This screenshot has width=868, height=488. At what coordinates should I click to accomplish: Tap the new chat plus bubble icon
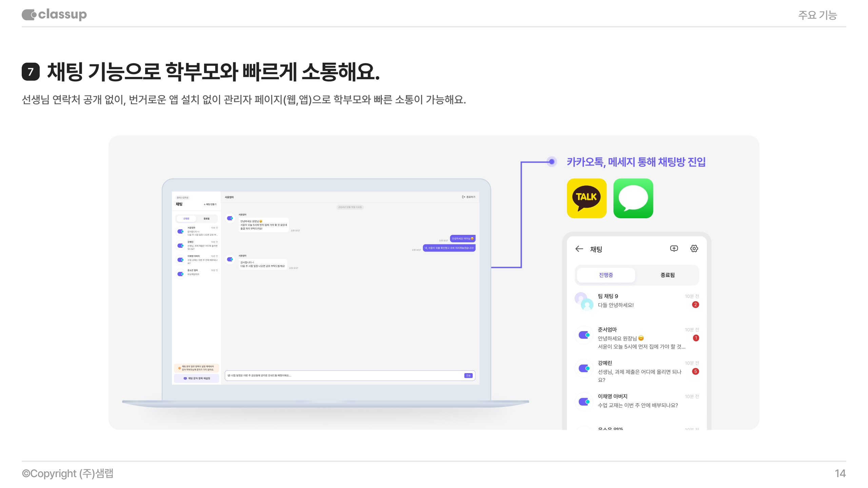coord(674,249)
